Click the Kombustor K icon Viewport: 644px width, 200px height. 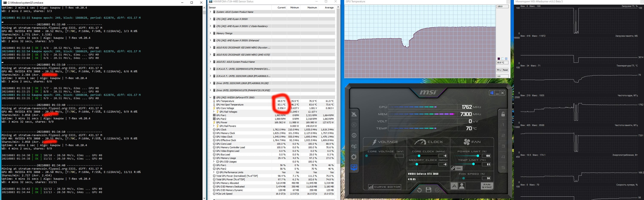(x=354, y=125)
